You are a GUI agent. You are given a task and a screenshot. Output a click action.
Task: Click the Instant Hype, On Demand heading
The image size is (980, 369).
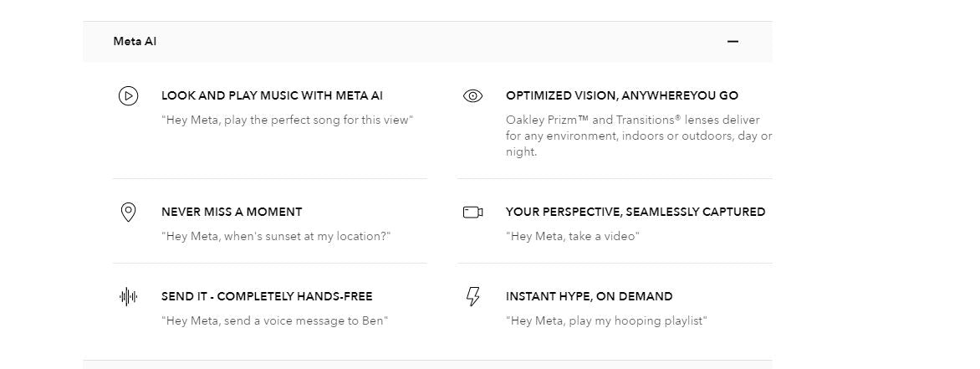click(589, 296)
